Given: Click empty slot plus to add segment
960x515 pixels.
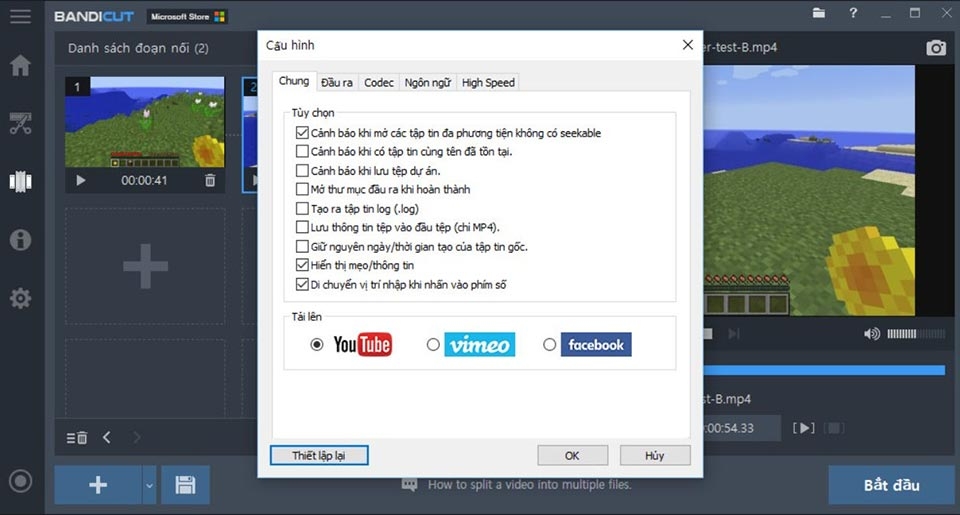Looking at the screenshot, I should (145, 266).
